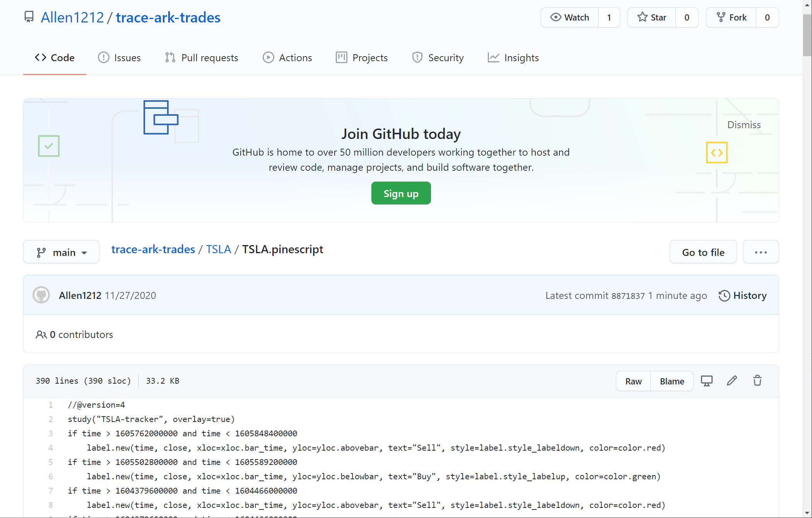Expand the main branch dropdown
This screenshot has height=518, width=812.
tap(61, 252)
